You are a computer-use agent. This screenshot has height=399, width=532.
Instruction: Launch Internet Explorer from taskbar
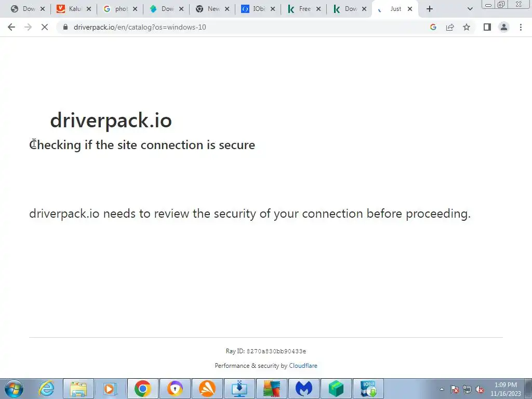tap(46, 389)
